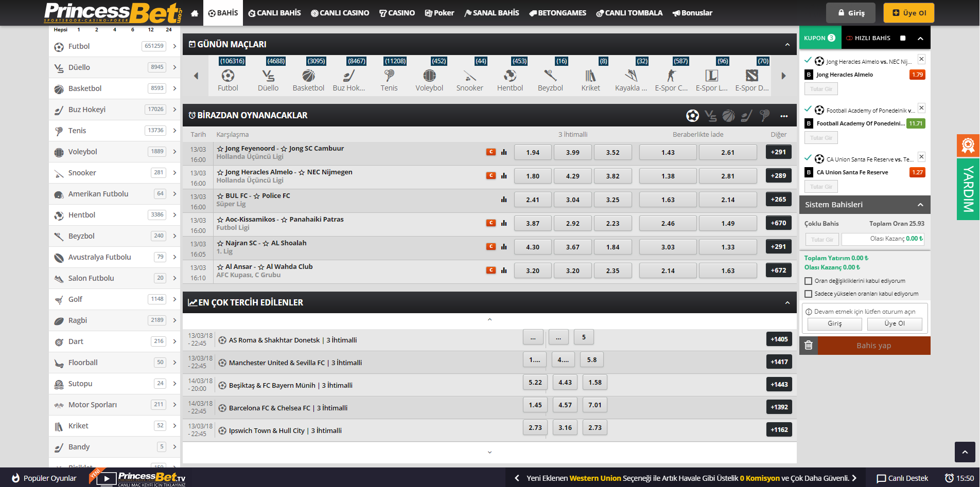The image size is (980, 487).
Task: Go to the home icon in navbar
Action: (195, 13)
